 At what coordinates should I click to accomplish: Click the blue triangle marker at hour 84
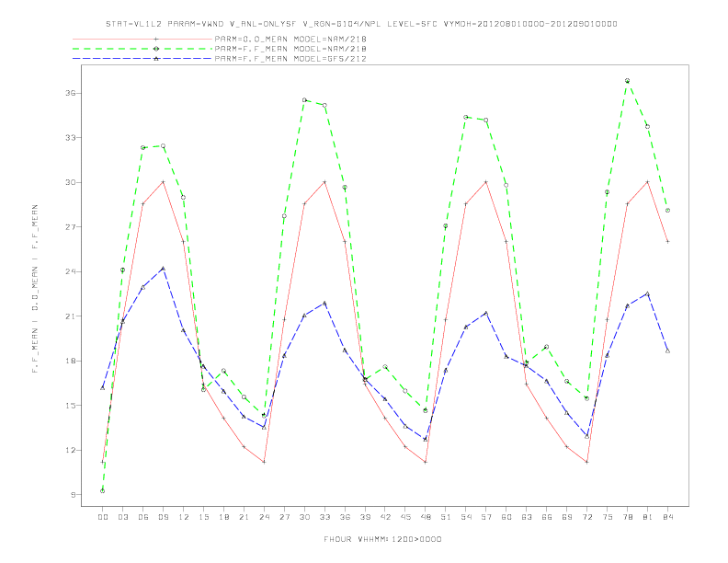pyautogui.click(x=667, y=350)
